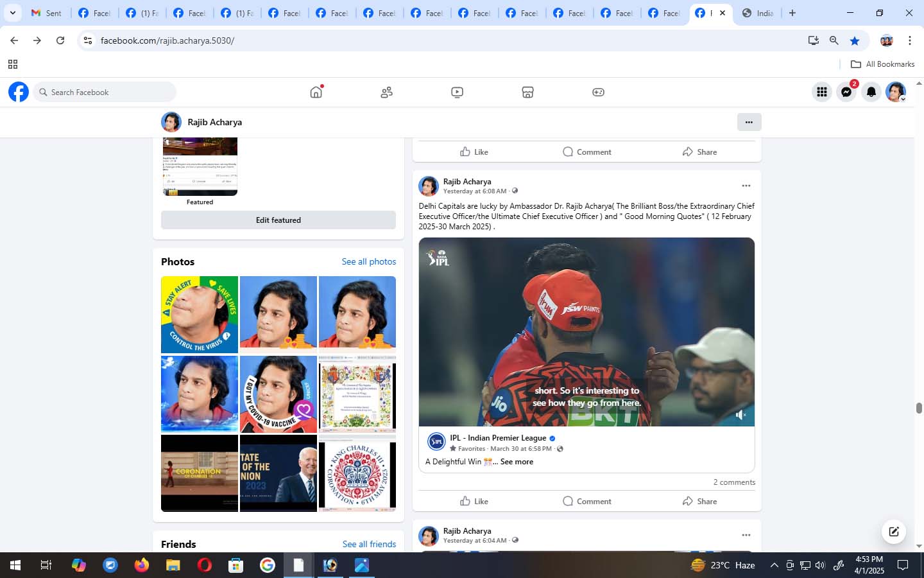Image resolution: width=924 pixels, height=578 pixels.
Task: Open the Gaming icon in top bar
Action: [598, 92]
